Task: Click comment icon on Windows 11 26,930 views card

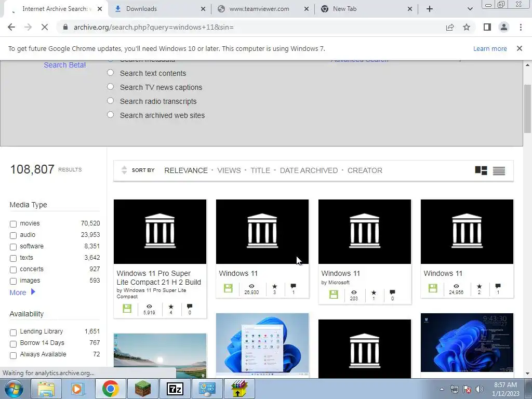Action: tap(294, 286)
